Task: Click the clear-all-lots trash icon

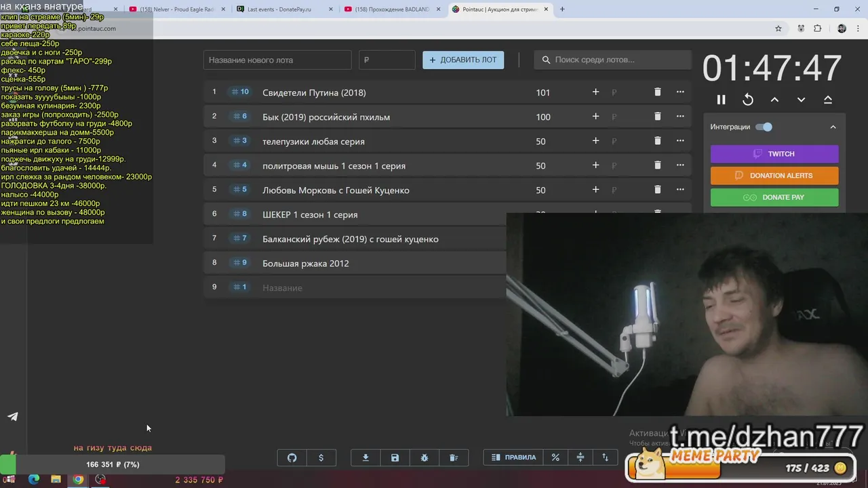Action: [x=454, y=457]
